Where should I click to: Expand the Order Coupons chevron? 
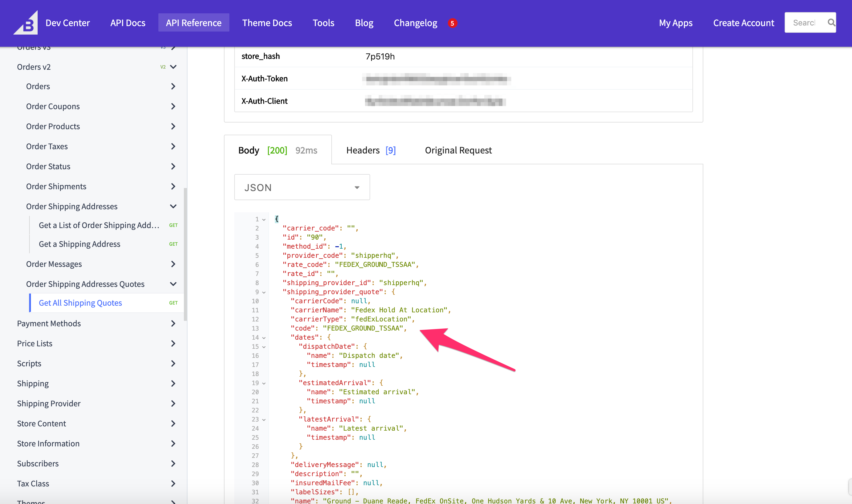pyautogui.click(x=173, y=106)
